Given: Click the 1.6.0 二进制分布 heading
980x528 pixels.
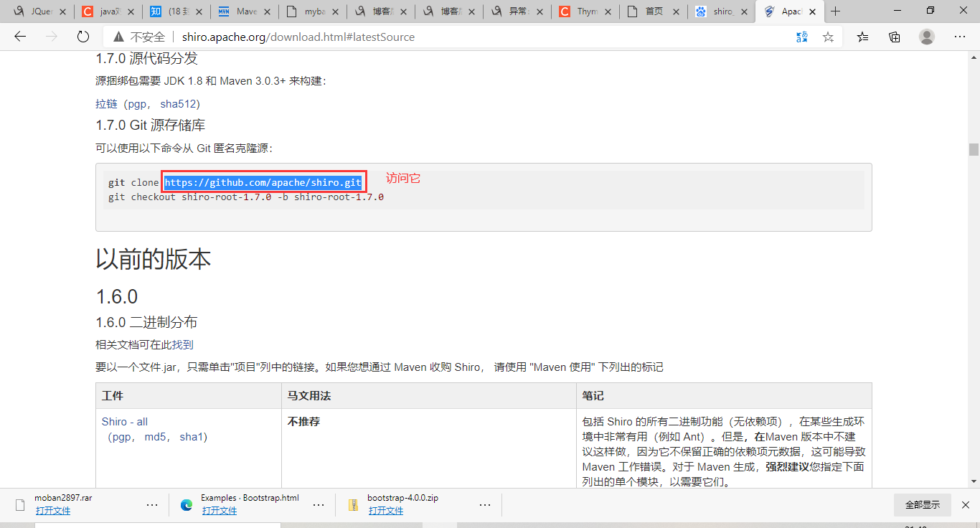Looking at the screenshot, I should (x=146, y=322).
